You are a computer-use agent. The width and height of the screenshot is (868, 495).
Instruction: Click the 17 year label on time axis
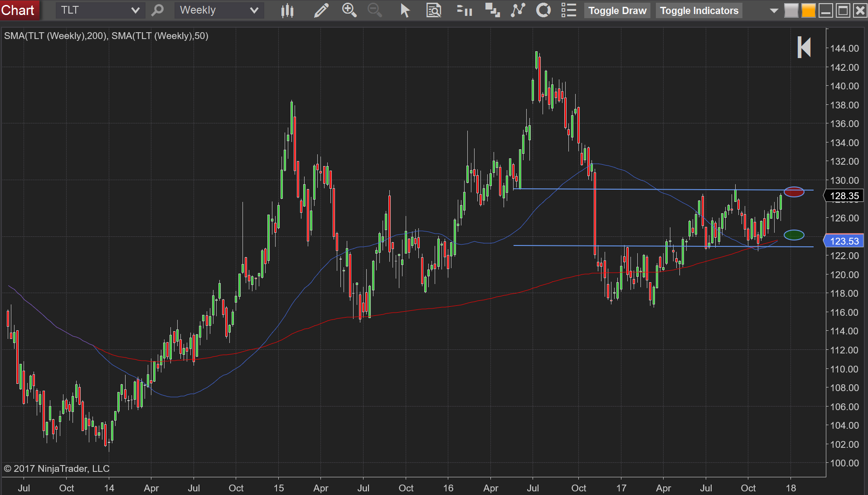click(x=621, y=488)
